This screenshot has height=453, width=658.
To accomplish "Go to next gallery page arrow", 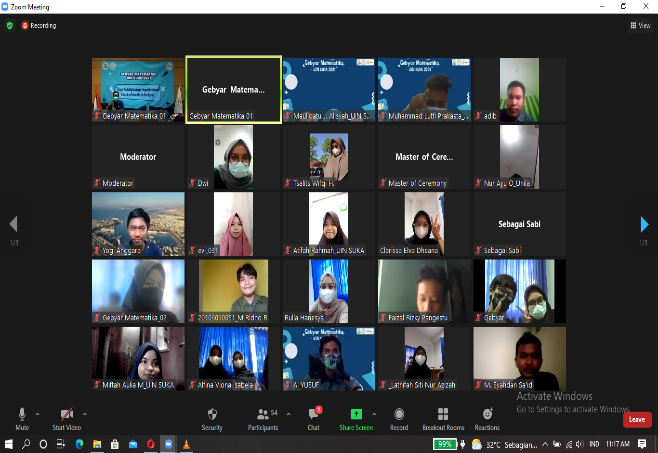I will pos(645,224).
